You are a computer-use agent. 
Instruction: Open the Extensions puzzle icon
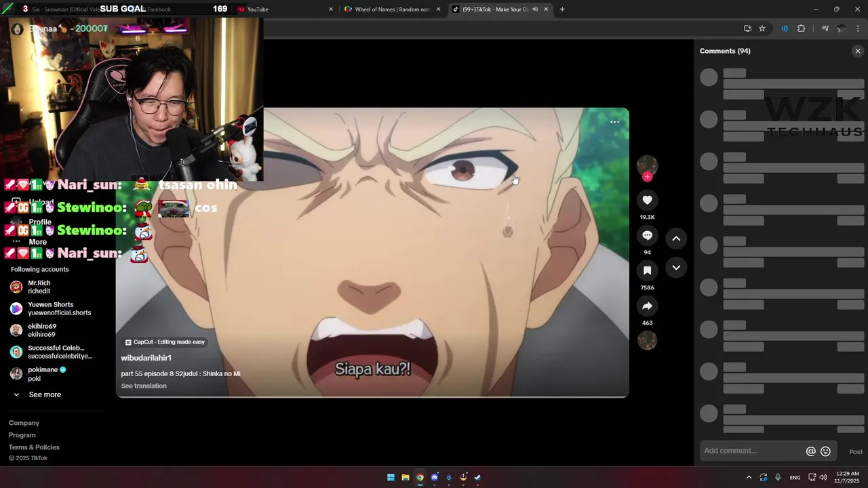tap(801, 28)
